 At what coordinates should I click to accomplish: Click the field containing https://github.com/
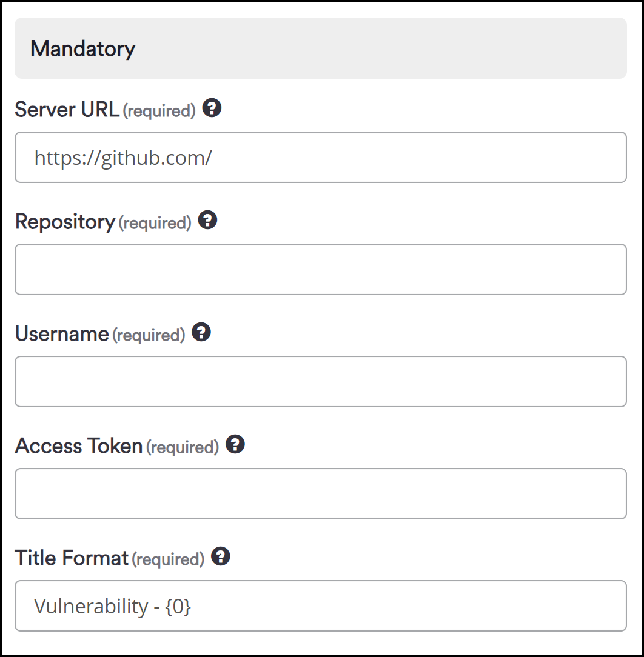click(x=320, y=157)
